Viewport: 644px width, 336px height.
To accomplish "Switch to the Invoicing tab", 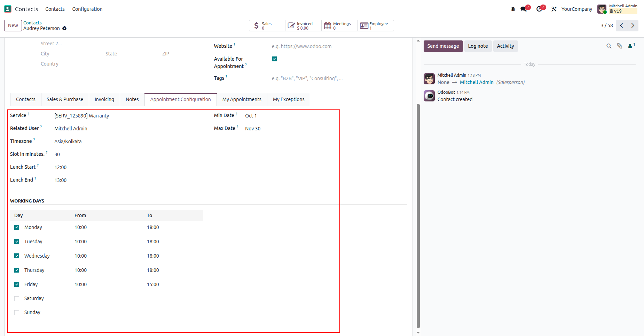I will 104,99.
